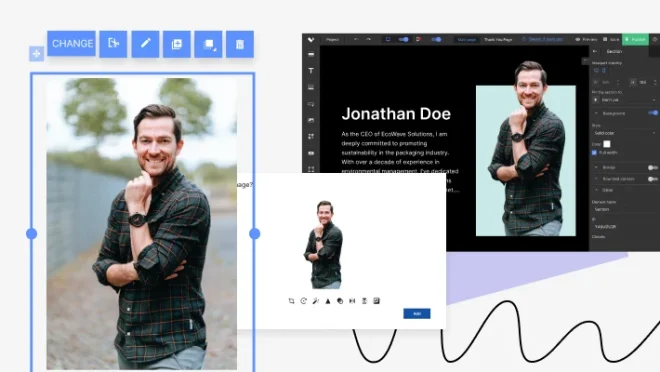Image resolution: width=660 pixels, height=372 pixels.
Task: Enable the Border toggle
Action: pyautogui.click(x=652, y=167)
